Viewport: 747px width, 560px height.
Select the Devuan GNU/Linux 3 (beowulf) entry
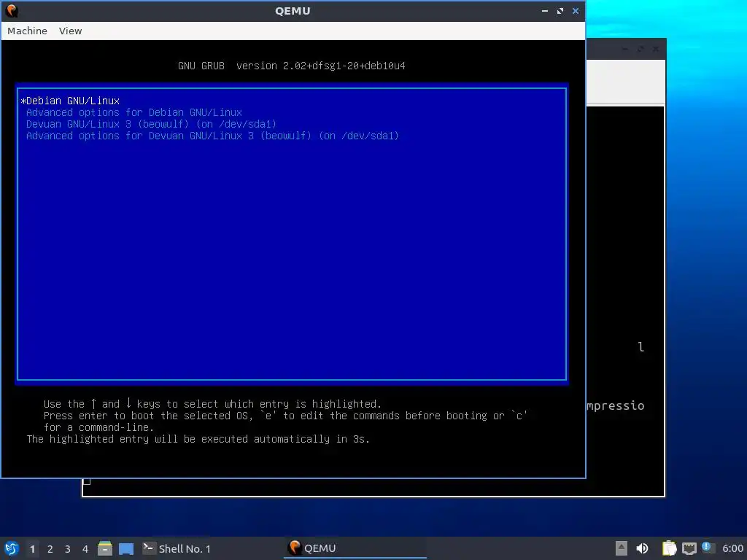(151, 124)
